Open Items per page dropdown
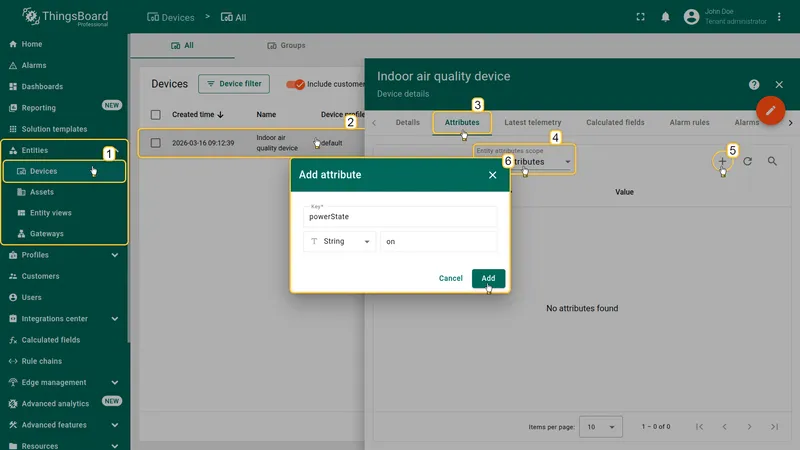 tap(601, 427)
